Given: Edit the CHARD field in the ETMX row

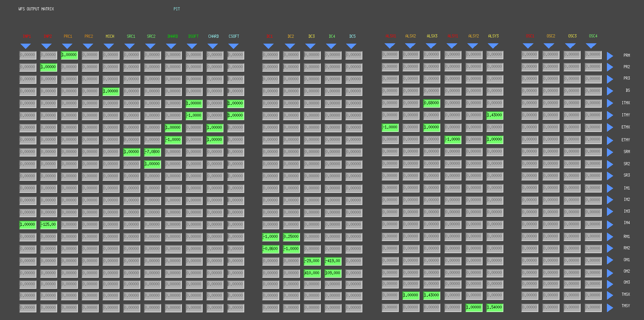Looking at the screenshot, I should click(215, 128).
